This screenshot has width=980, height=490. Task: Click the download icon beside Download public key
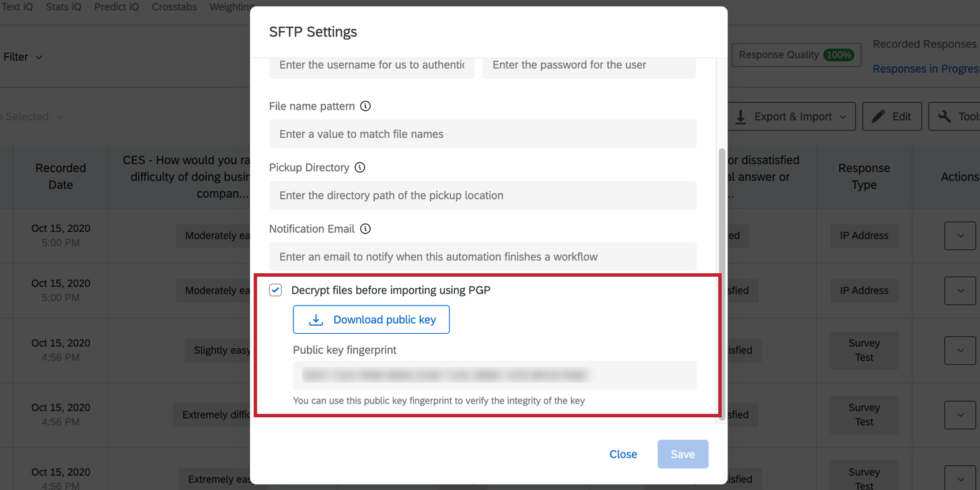click(x=316, y=319)
